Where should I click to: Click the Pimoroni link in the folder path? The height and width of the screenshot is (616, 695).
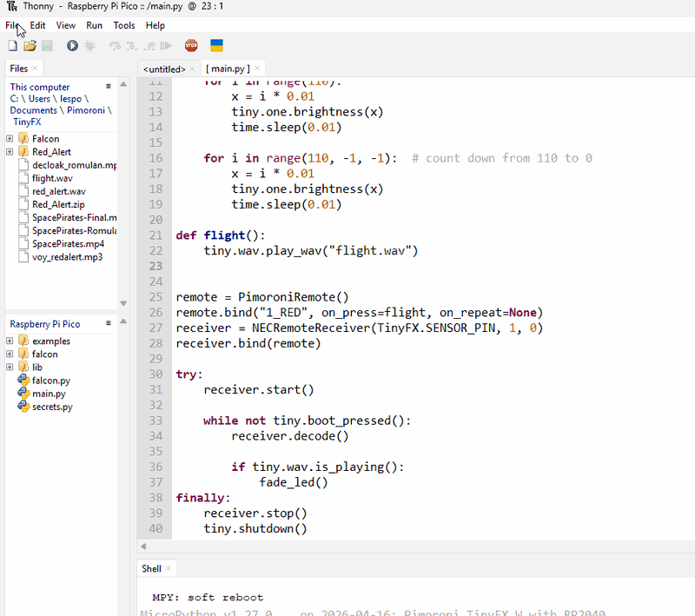pyautogui.click(x=88, y=110)
